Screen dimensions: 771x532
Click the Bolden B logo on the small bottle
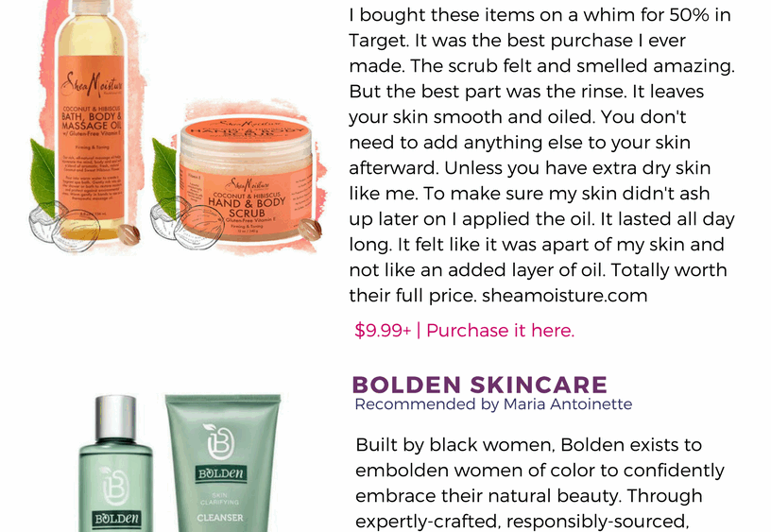tap(114, 486)
